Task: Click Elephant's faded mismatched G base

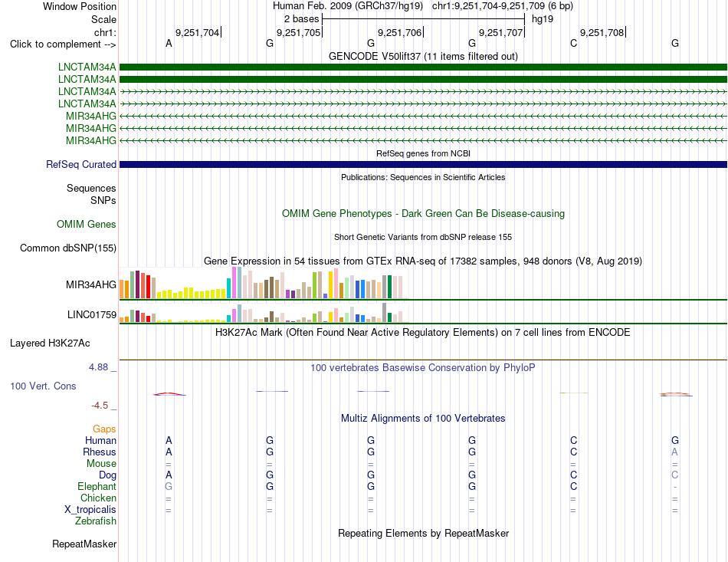Action: point(169,486)
